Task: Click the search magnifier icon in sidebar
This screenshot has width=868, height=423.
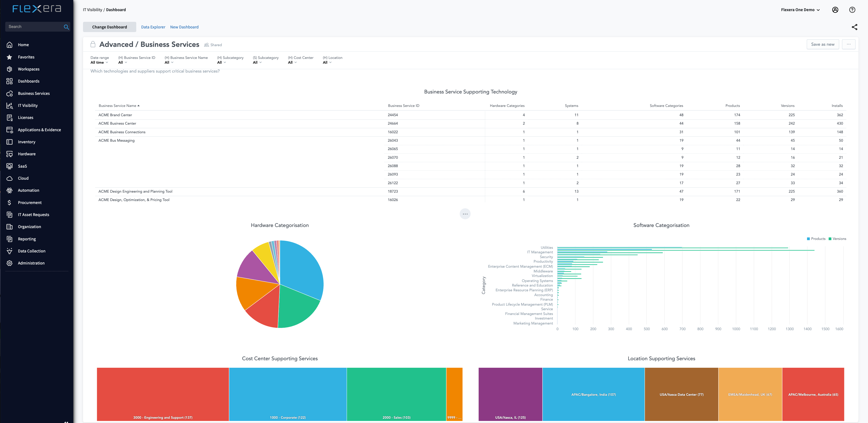Action: tap(66, 27)
